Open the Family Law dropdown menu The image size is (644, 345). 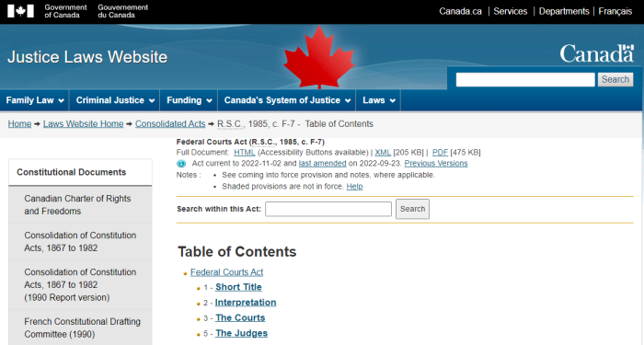click(x=35, y=100)
